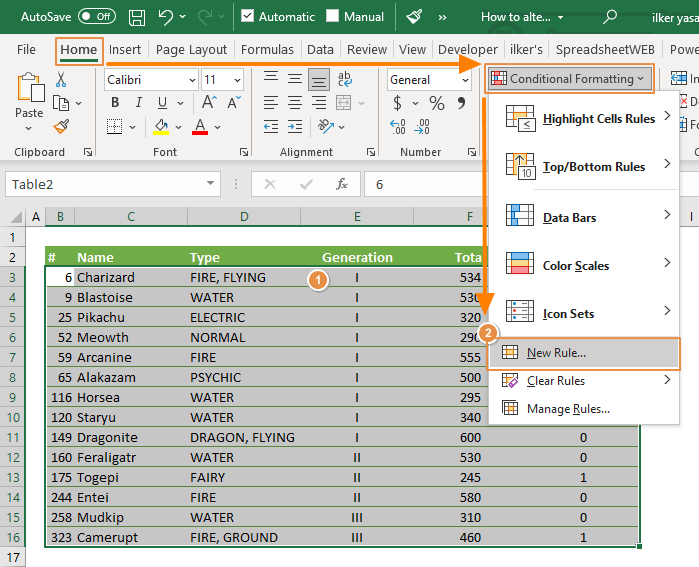Check the Automatic calculation checkbox
This screenshot has height=567, width=699.
[x=247, y=16]
